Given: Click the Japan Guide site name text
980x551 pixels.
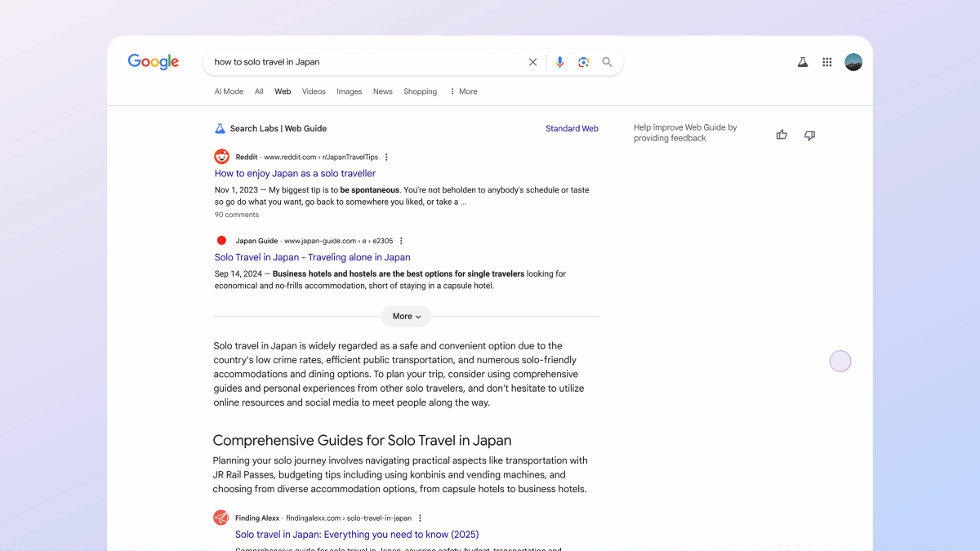Looking at the screenshot, I should [257, 241].
